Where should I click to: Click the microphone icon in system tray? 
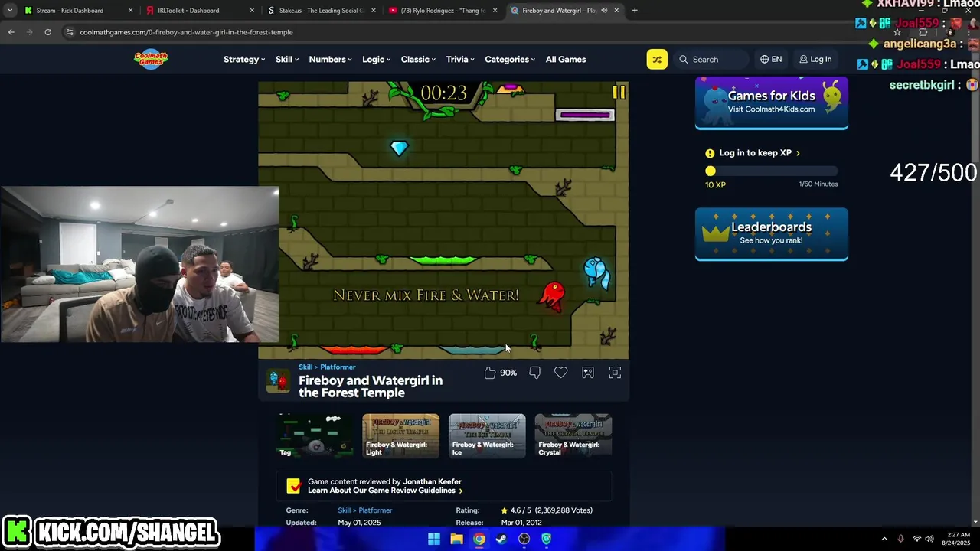pos(900,539)
